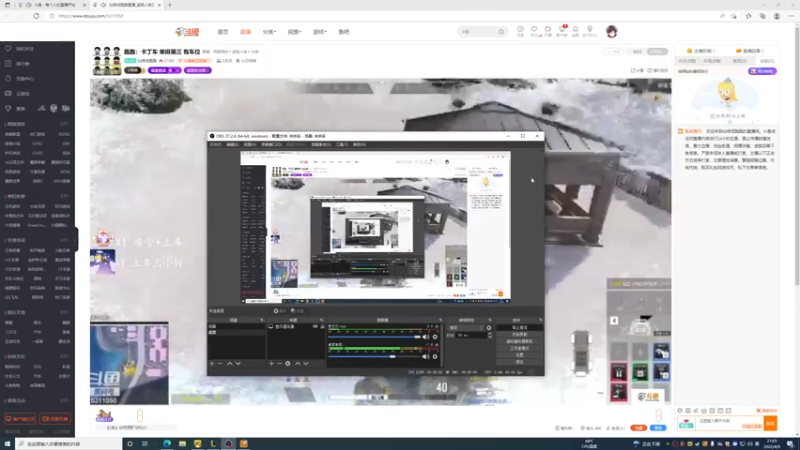
Task: Click the Windows Start button
Action: tap(7, 444)
